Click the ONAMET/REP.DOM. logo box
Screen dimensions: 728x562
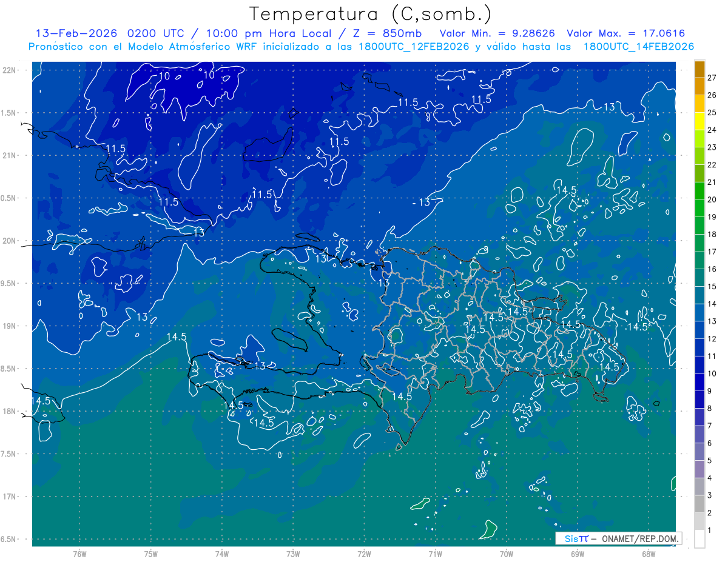click(618, 538)
